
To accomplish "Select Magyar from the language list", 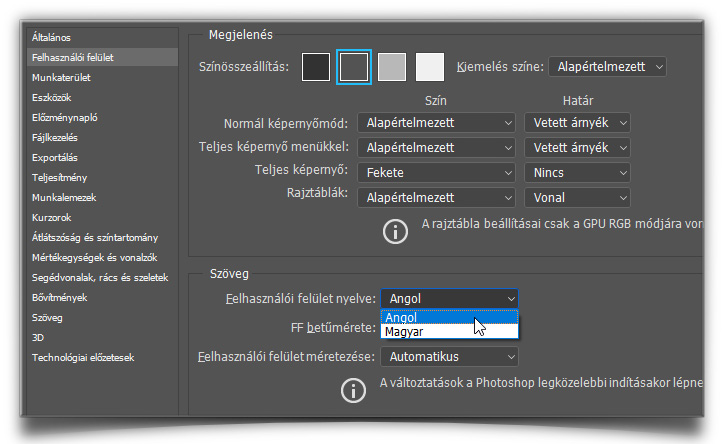I will (449, 332).
